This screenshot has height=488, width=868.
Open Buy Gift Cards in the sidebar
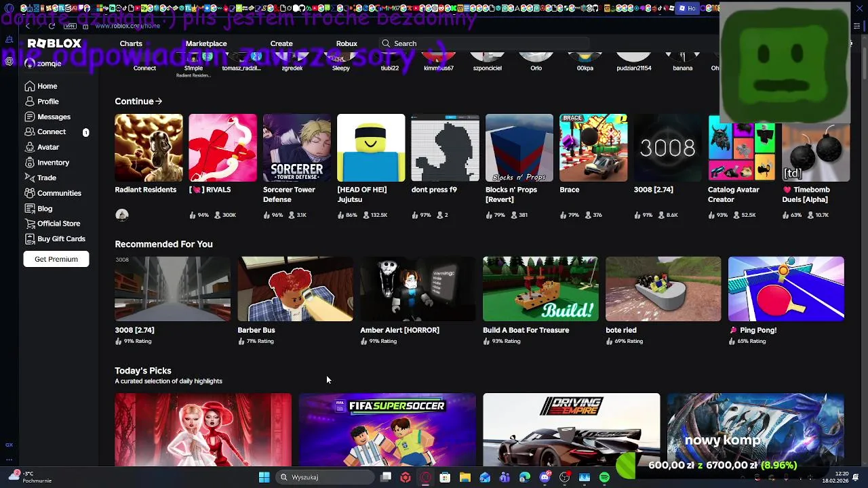[x=55, y=239]
